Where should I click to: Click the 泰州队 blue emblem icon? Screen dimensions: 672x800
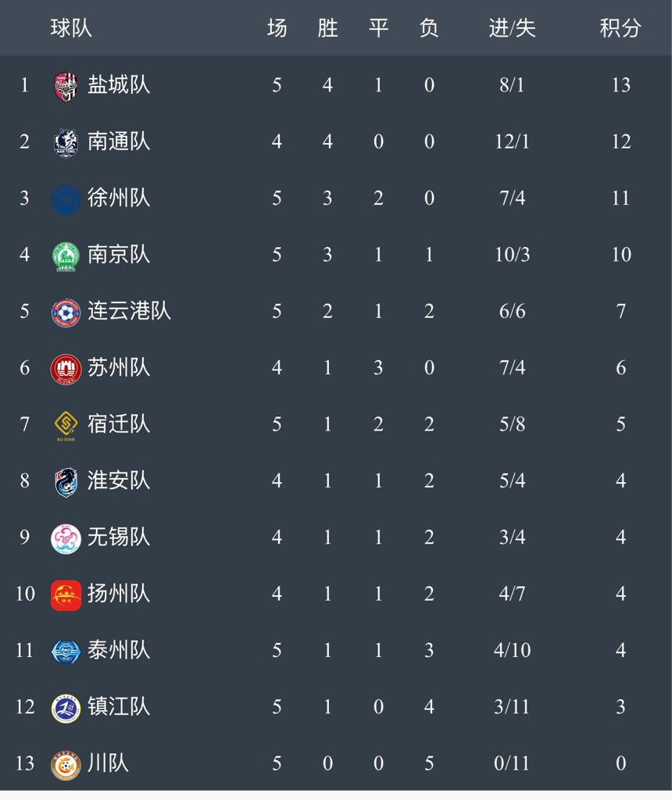point(66,652)
